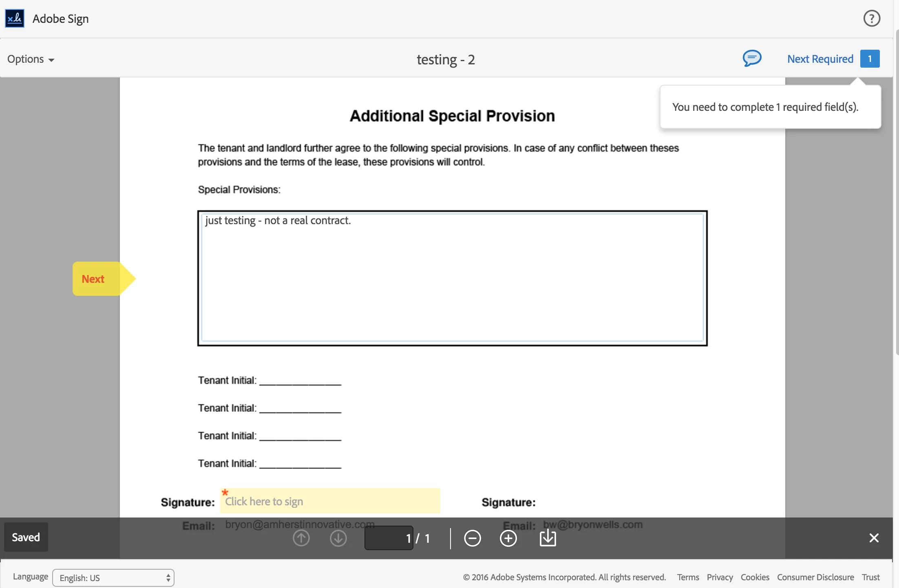Close the bottom page toolbar

click(x=874, y=538)
